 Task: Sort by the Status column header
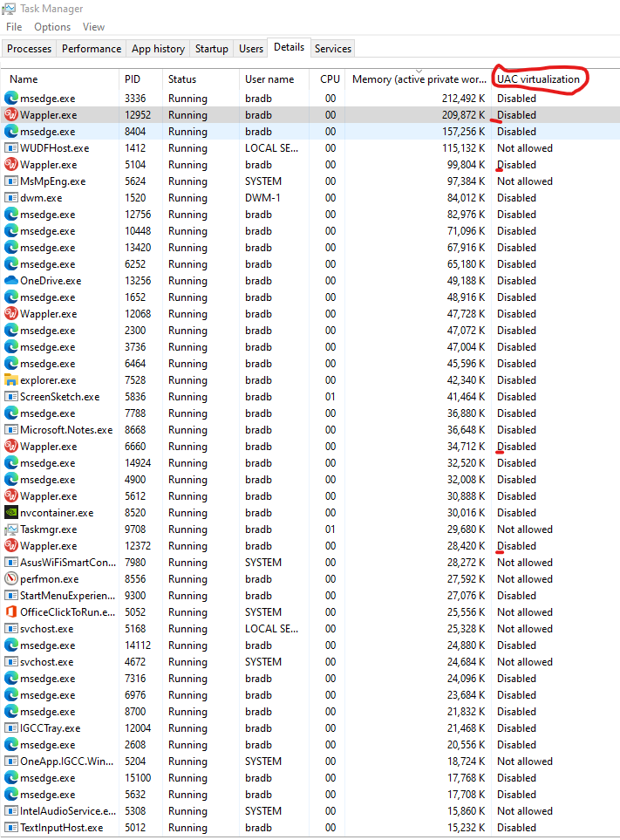(x=201, y=79)
